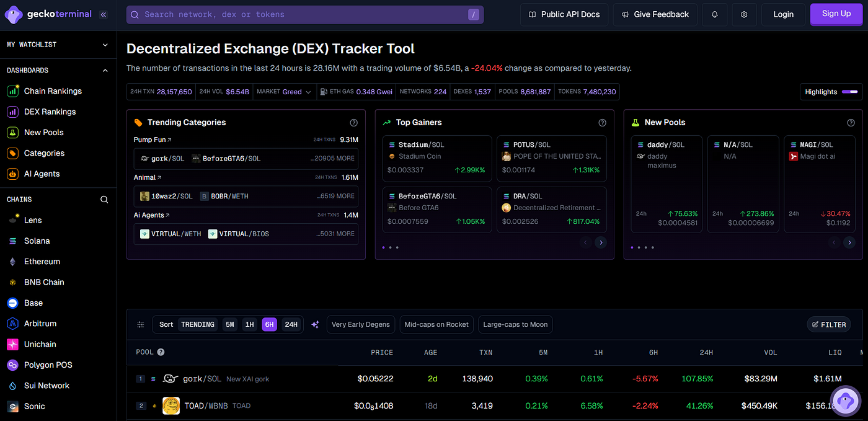Viewport: 868px width, 421px height.
Task: Collapse the sidebar with double-chevron icon
Action: (x=103, y=14)
